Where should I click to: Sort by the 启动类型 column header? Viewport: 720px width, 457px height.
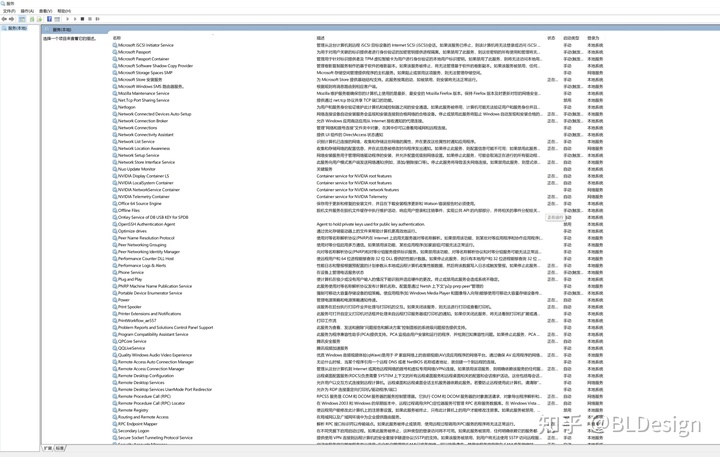(x=571, y=38)
